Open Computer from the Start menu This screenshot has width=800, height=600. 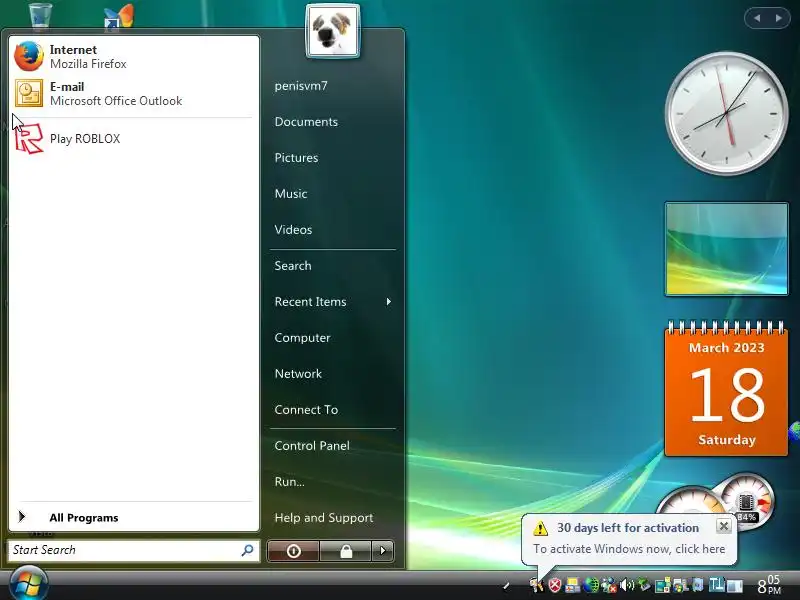(x=302, y=338)
